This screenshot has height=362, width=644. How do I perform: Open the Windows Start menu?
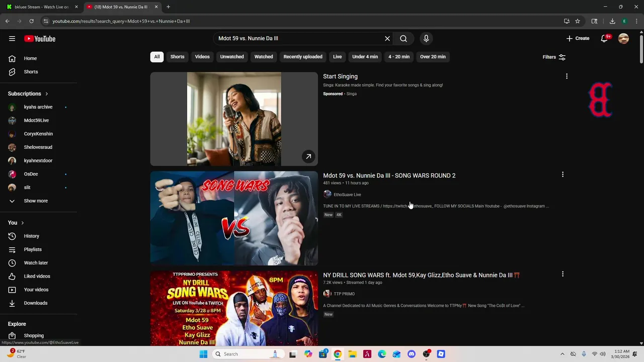203,354
